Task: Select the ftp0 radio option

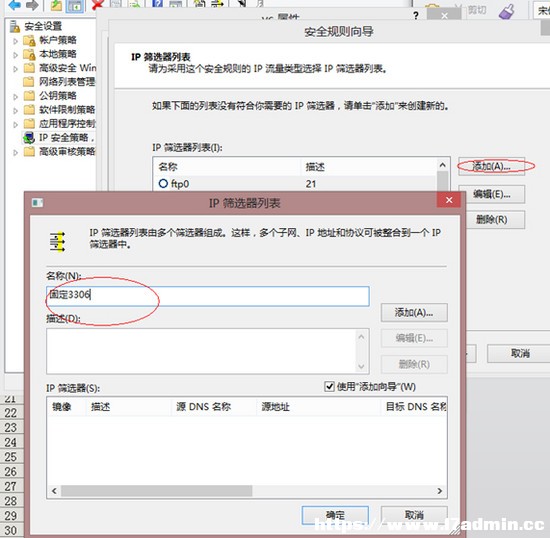Action: point(163,183)
